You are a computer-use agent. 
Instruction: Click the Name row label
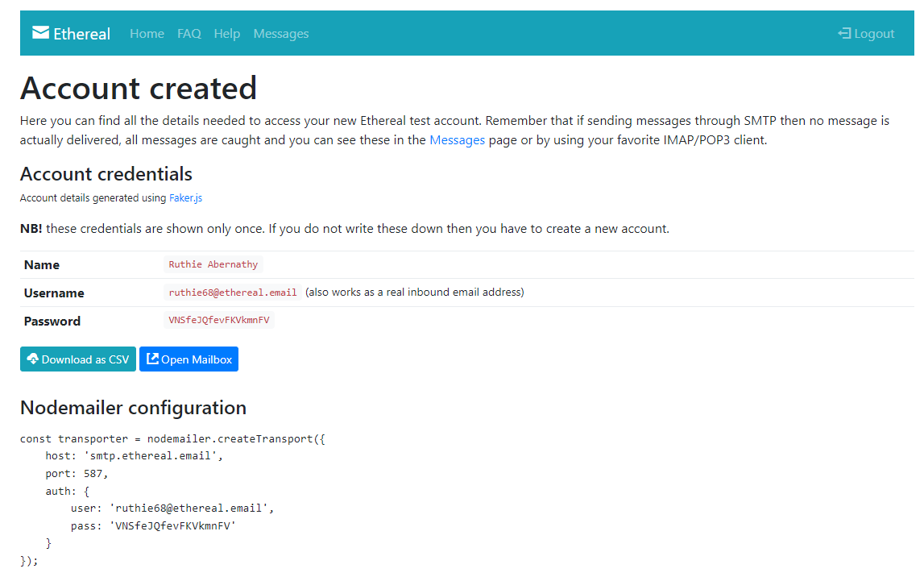[42, 265]
